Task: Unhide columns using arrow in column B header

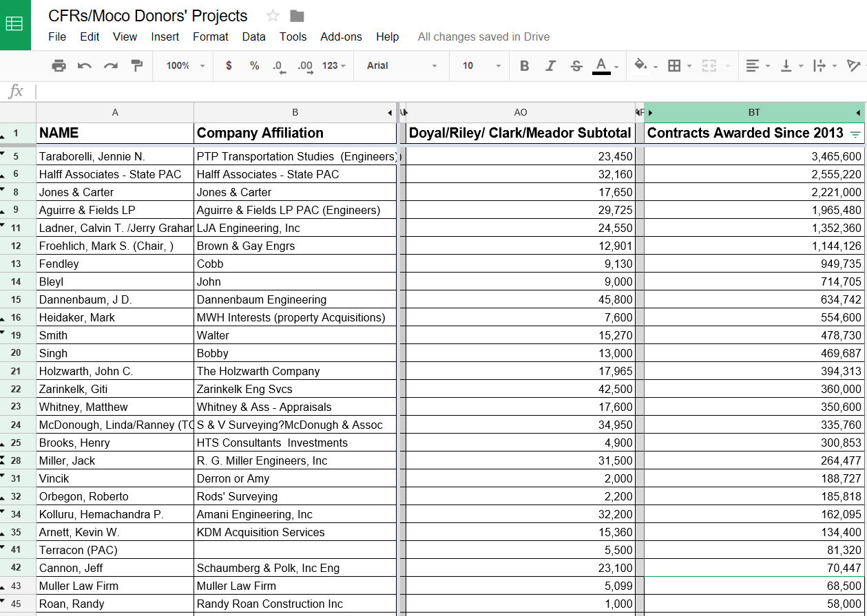Action: (x=390, y=112)
